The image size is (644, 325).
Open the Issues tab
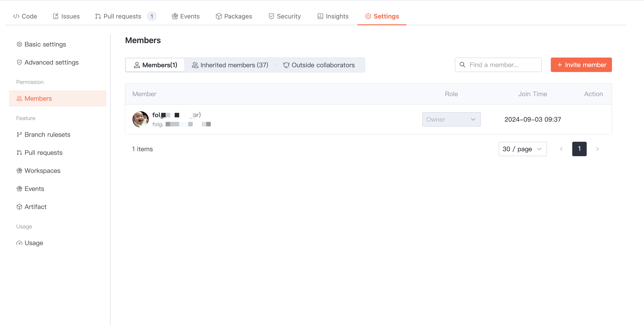[66, 16]
